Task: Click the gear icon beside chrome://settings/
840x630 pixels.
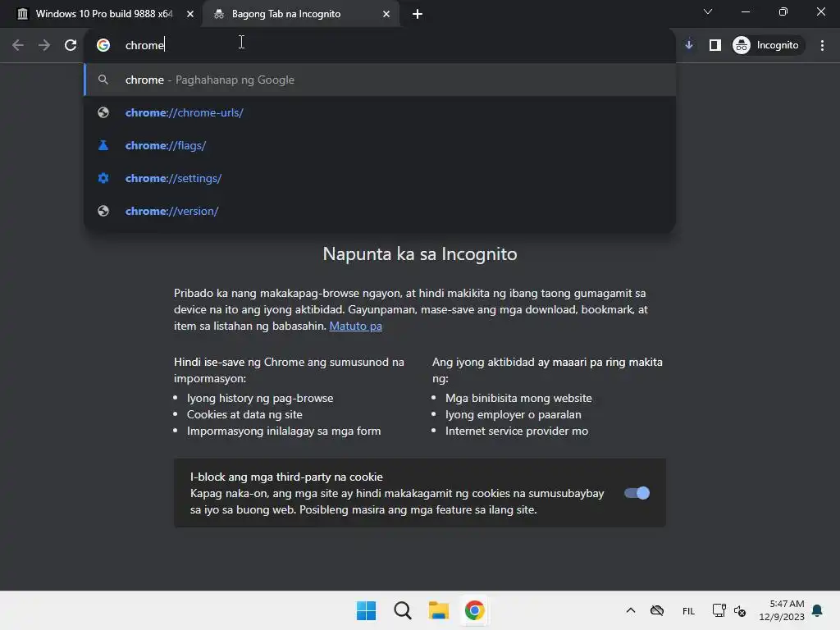Action: pyautogui.click(x=103, y=178)
